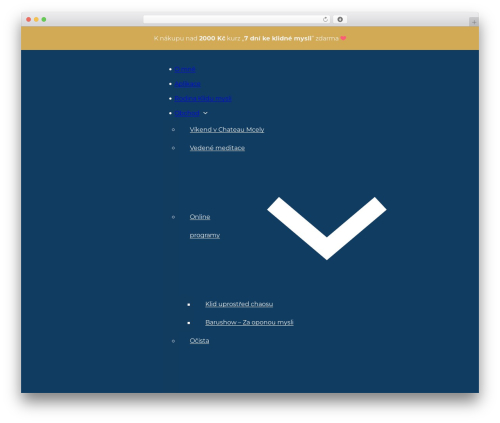Minimize window with the yellow button
This screenshot has height=423, width=500.
pyautogui.click(x=36, y=20)
